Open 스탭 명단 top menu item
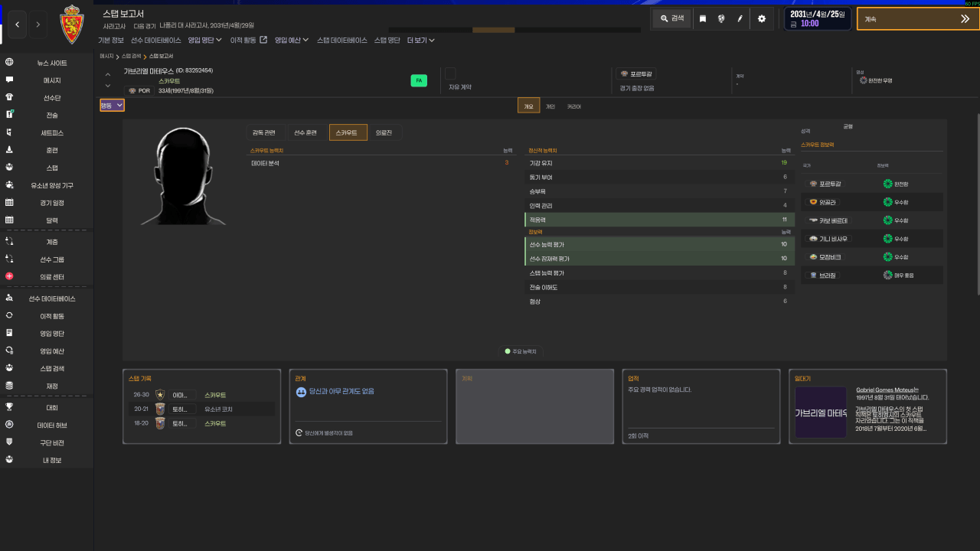The image size is (980, 551). 387,40
